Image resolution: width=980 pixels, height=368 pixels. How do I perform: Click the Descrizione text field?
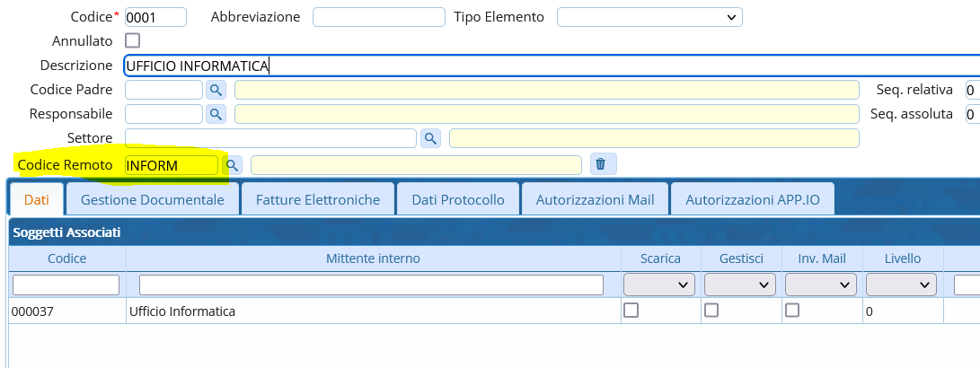(x=551, y=66)
